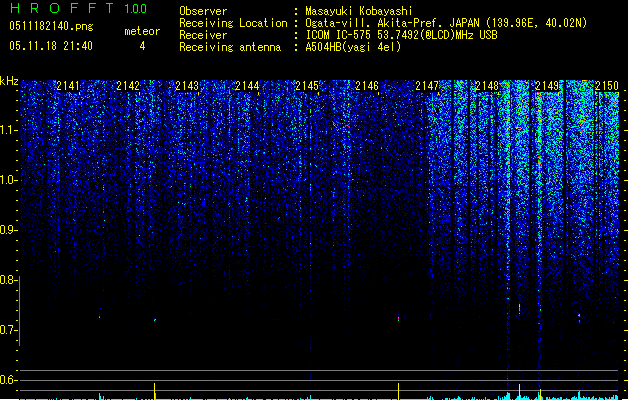The width and height of the screenshot is (629, 400).
Task: Click the 2150 time marker
Action: click(x=607, y=86)
